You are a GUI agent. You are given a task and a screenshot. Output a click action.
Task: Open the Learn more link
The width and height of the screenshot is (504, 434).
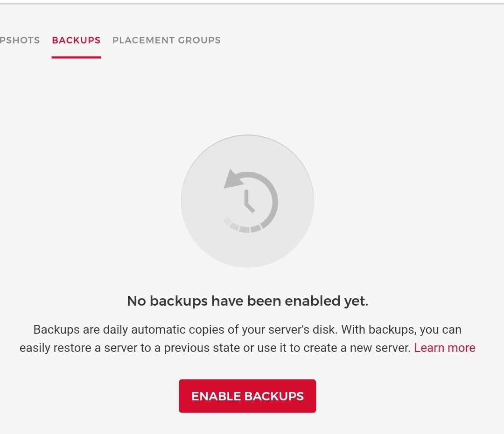[x=444, y=348]
